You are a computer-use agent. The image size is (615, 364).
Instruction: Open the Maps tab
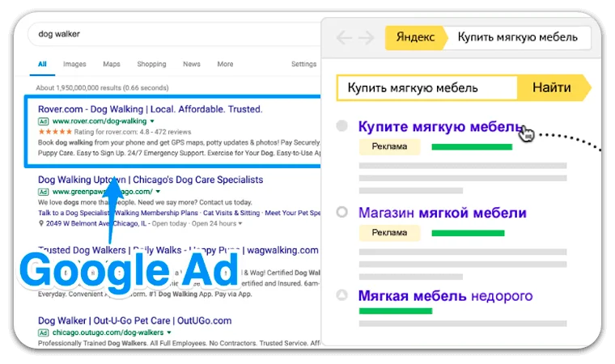click(x=112, y=64)
